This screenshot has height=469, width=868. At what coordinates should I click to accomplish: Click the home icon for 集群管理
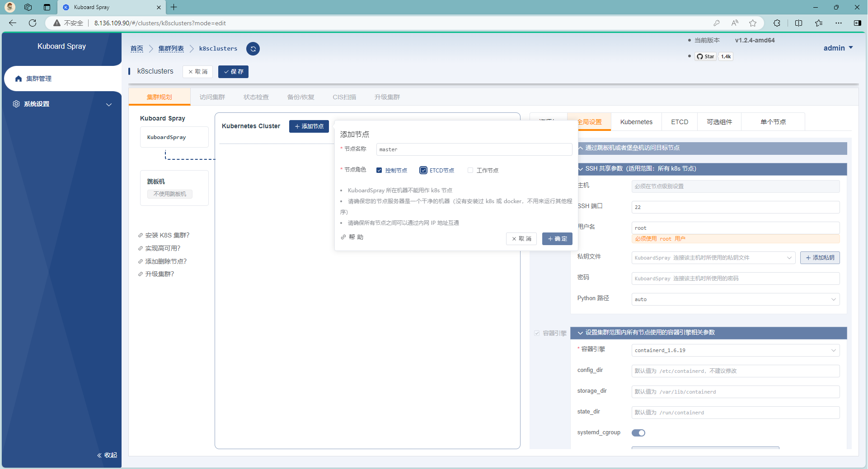click(x=19, y=79)
